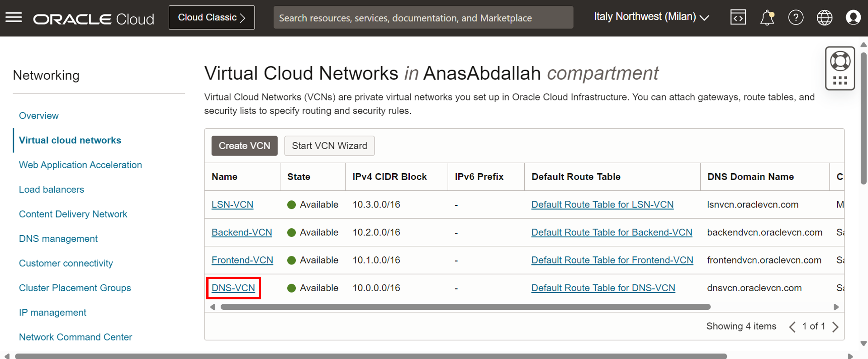Open Content Delivery Network in sidebar
Image resolution: width=868 pixels, height=359 pixels.
coord(73,214)
